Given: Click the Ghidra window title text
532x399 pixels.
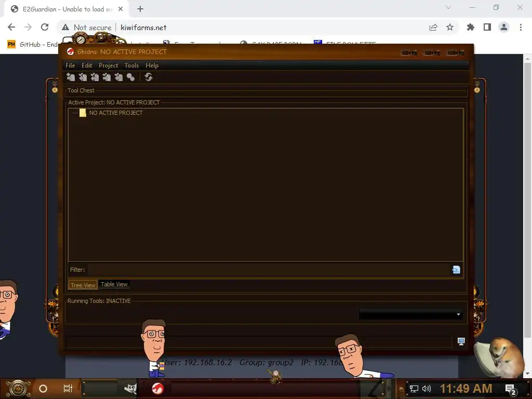Looking at the screenshot, I should 122,51.
